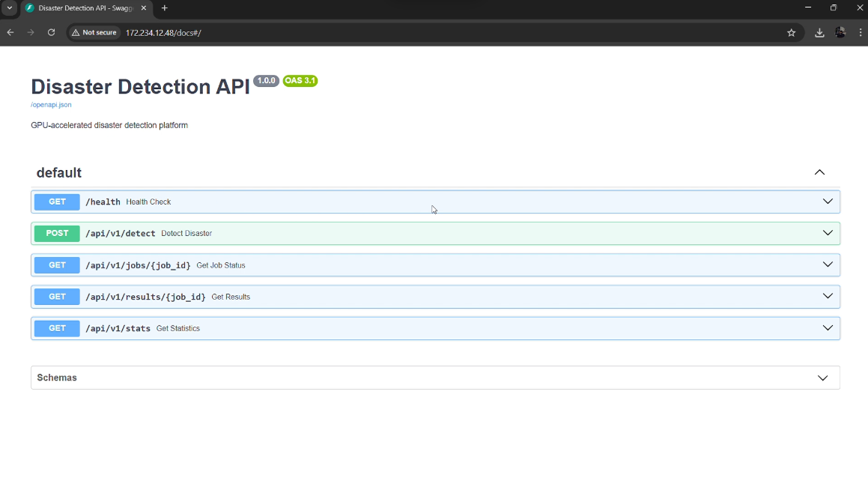Open the tab search dropdown arrow

point(10,8)
